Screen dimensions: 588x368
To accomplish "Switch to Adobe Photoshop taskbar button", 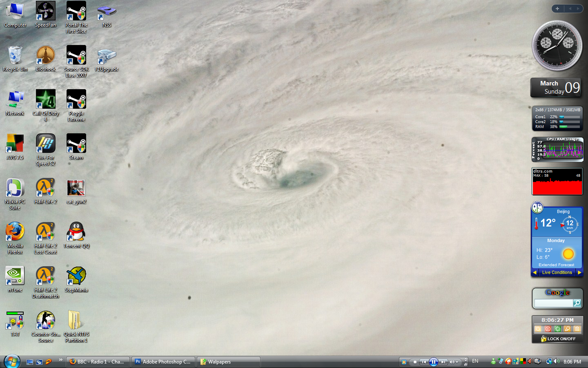I will pyautogui.click(x=163, y=362).
